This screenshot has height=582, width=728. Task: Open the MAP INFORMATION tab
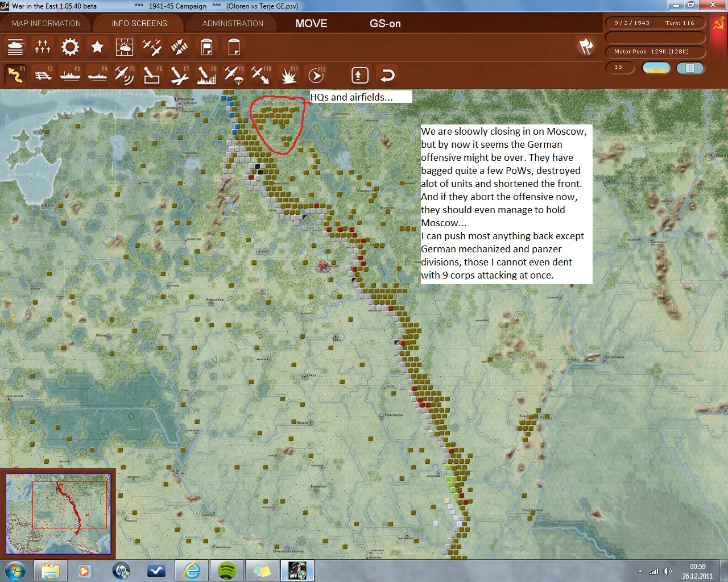[46, 23]
